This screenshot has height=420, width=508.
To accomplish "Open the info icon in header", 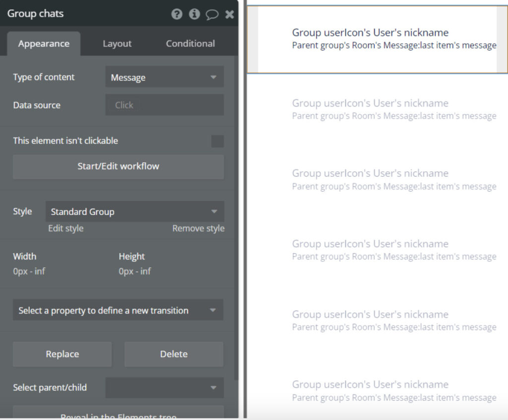I will 194,14.
